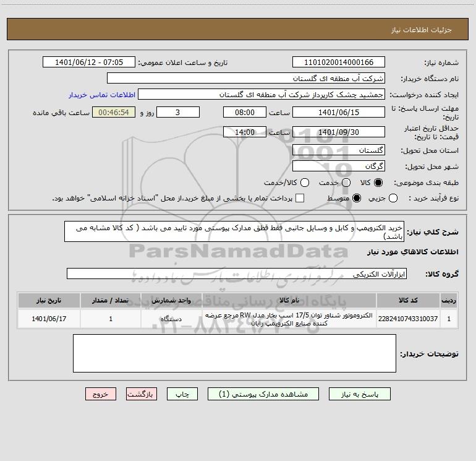
Task: Click the الکتروموتور شناور product name cell
Action: pos(289,319)
